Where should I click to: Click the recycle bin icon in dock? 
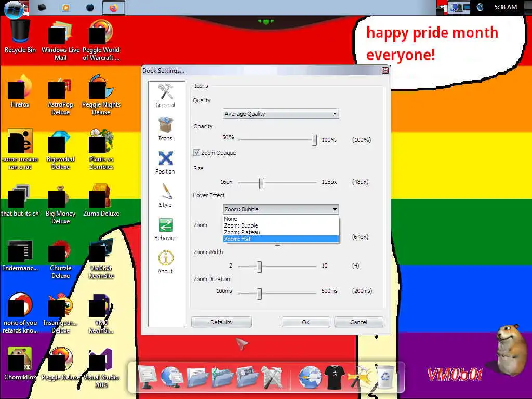click(x=385, y=376)
